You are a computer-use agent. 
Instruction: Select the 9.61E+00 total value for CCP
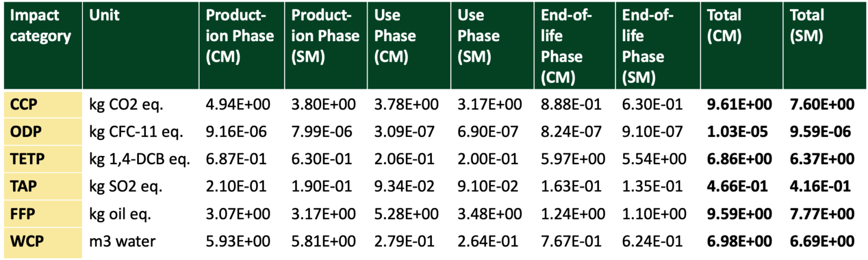739,105
